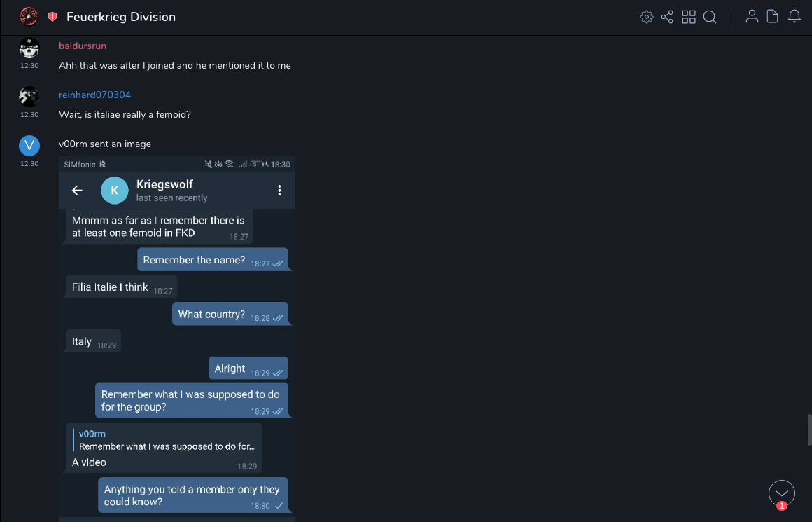Image resolution: width=812 pixels, height=522 pixels.
Task: Open the notifications bell icon
Action: pos(794,17)
